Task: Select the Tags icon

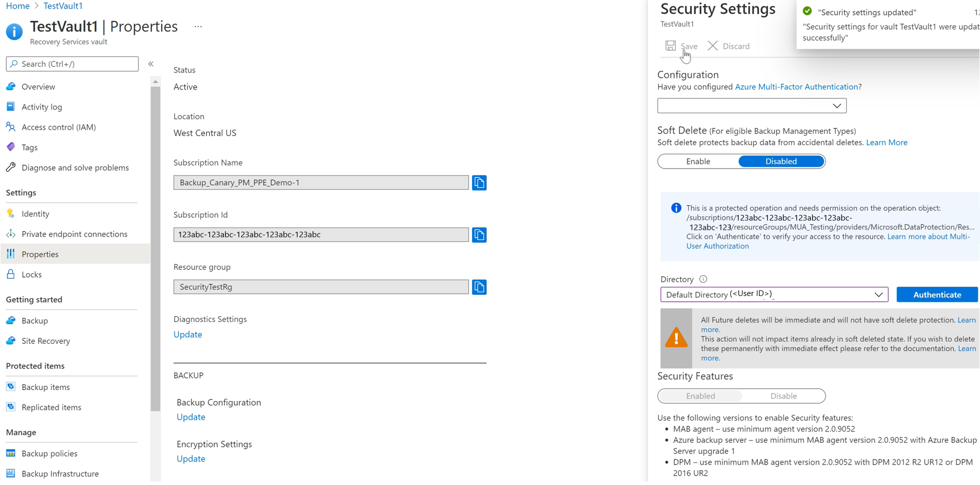Action: click(x=11, y=147)
